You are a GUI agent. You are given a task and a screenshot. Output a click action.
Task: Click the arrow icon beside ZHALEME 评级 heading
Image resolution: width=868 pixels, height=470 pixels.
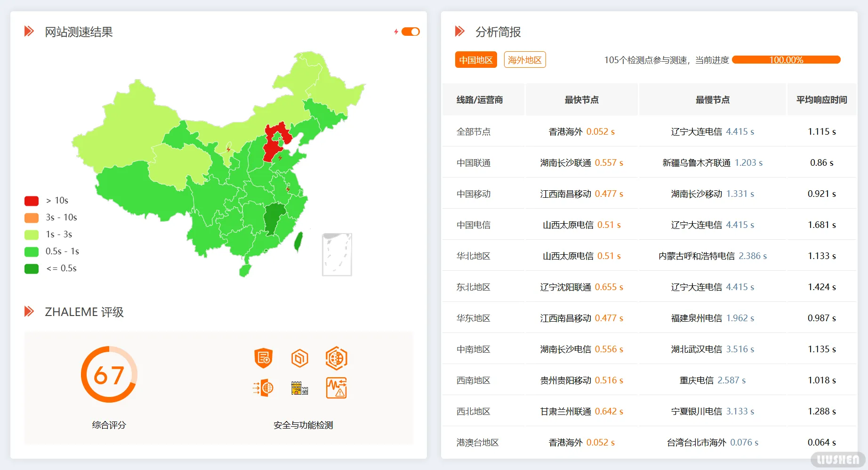pos(29,311)
